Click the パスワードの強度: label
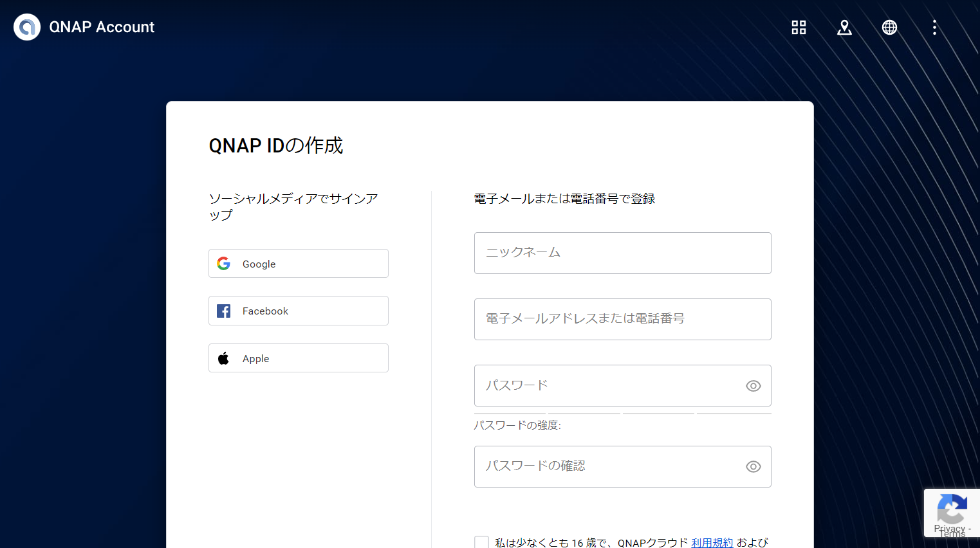Viewport: 980px width, 548px height. 517,425
